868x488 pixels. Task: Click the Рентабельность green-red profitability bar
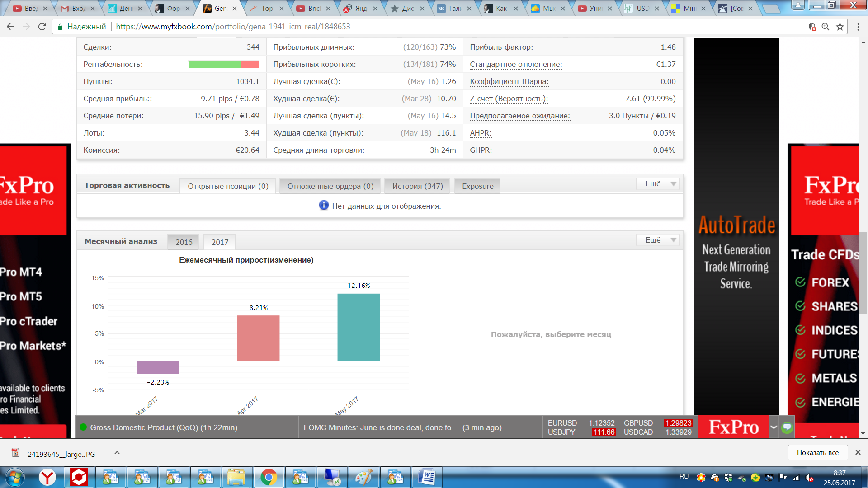click(224, 65)
